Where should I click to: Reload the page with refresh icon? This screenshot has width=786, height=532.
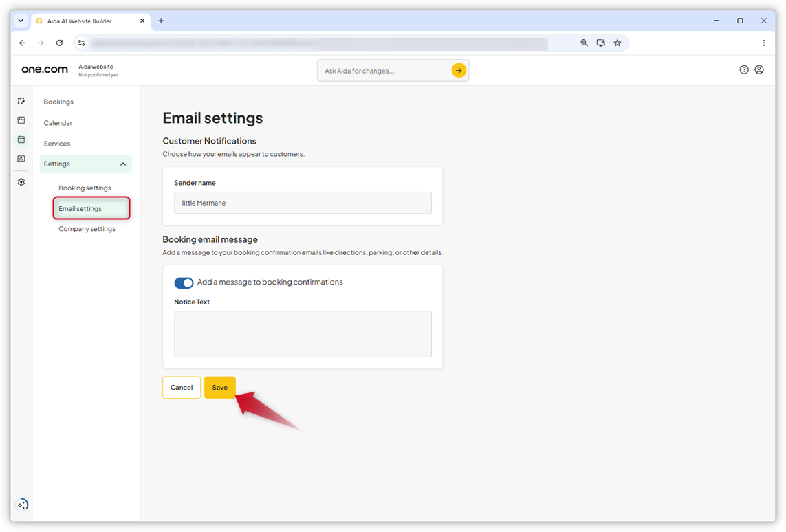[x=59, y=43]
